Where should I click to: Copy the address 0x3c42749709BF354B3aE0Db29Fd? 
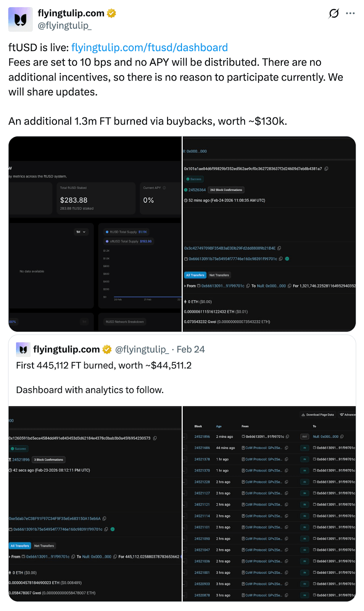[280, 248]
